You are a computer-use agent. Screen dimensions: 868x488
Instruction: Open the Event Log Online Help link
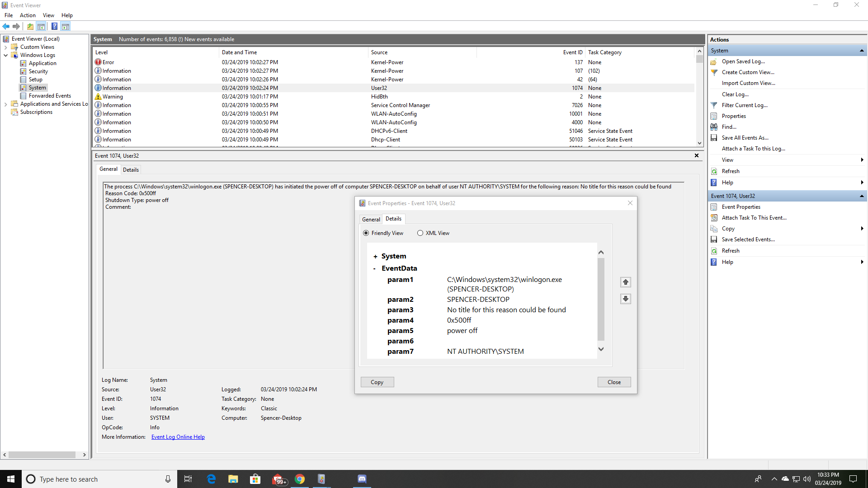tap(178, 437)
